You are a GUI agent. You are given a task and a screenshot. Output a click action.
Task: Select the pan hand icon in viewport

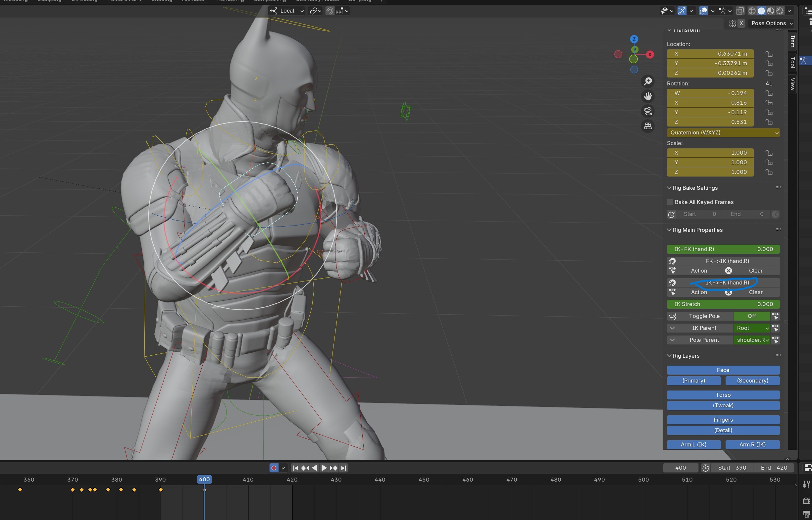coord(647,97)
